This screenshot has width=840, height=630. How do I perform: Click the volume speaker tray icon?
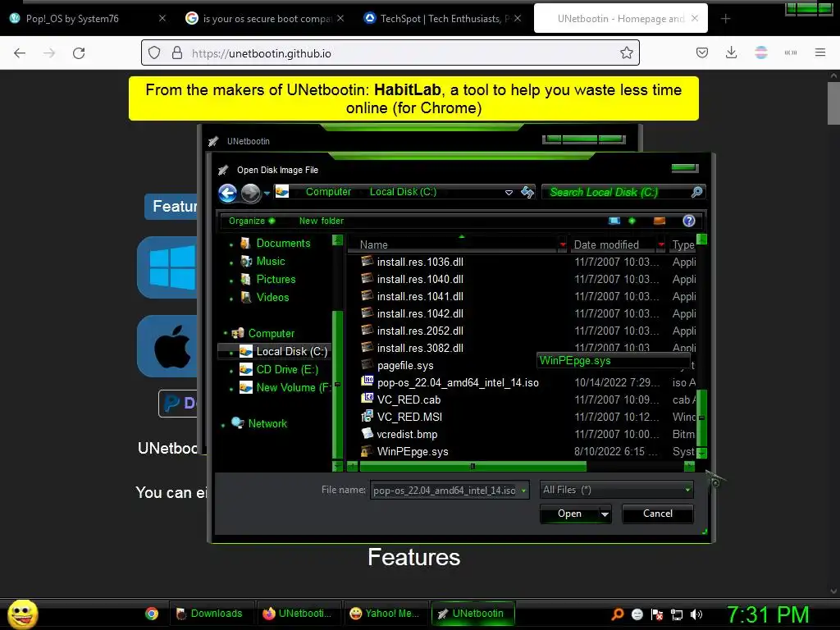[x=696, y=614]
